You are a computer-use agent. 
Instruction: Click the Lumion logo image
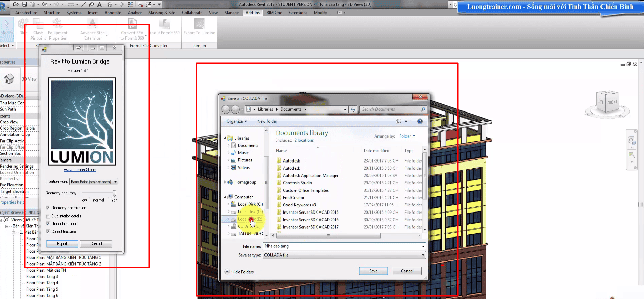(x=82, y=122)
